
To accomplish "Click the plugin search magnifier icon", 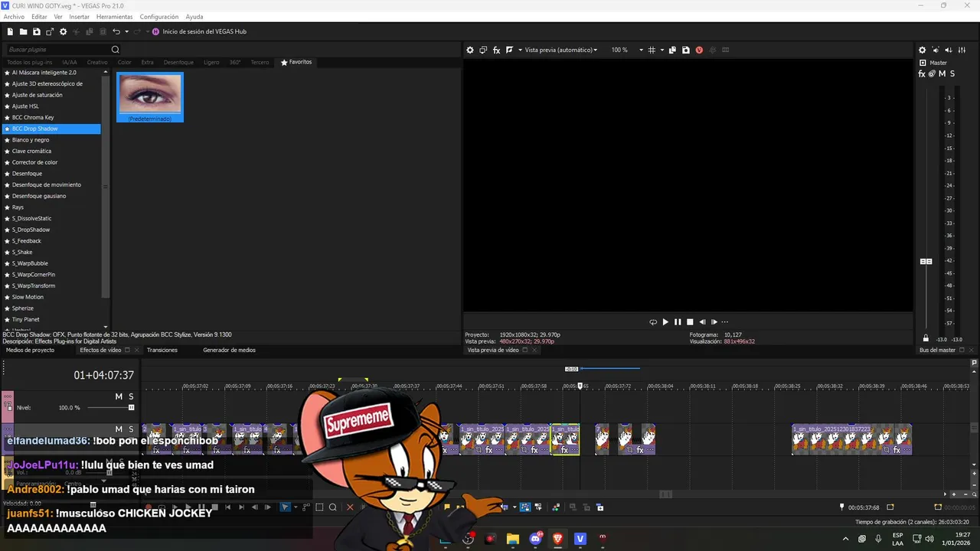I will pos(116,50).
